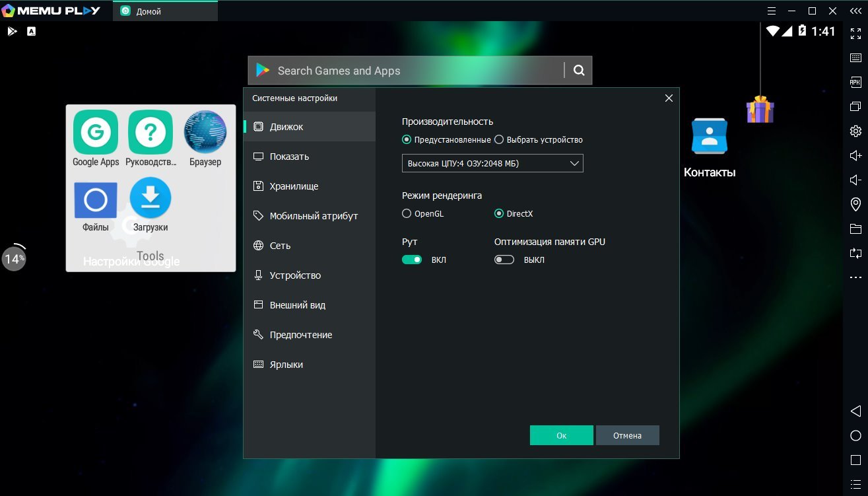This screenshot has width=868, height=496.
Task: Open the Контакты contacts app
Action: [x=709, y=137]
